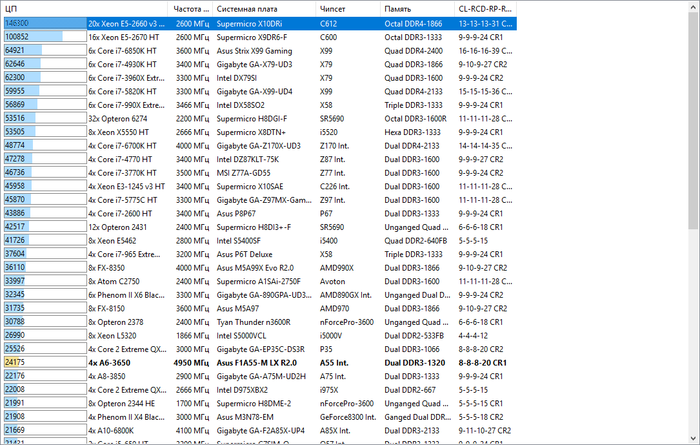Viewport: 700px width, 445px height.
Task: Click the Hexa DDR3-1333 memory cell
Action: [x=412, y=132]
